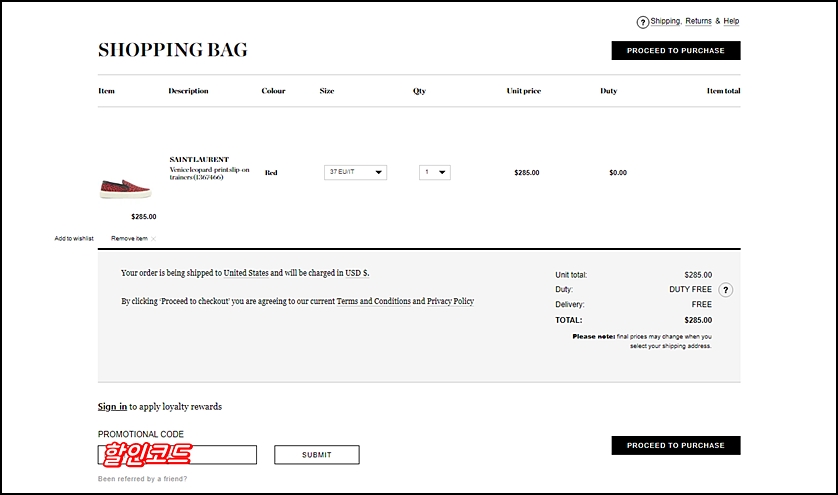Click Sign in to apply loyalty rewards
The height and width of the screenshot is (495, 838).
coord(112,406)
